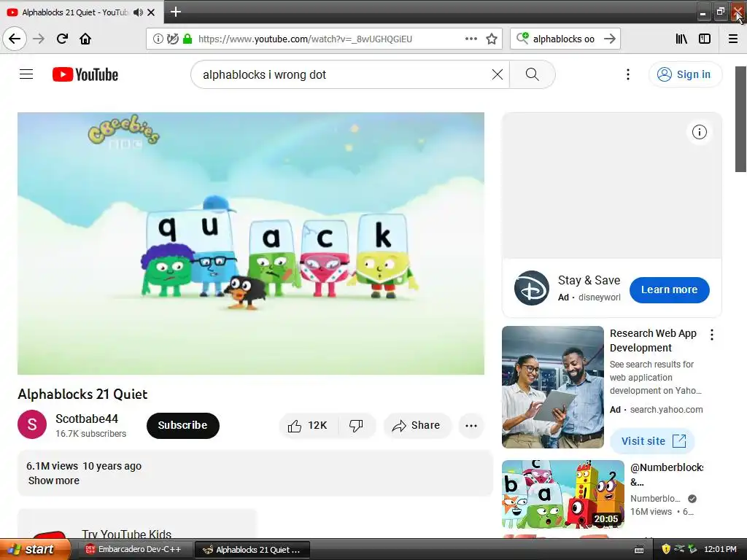Click the search engine magnifier icon
The width and height of the screenshot is (747, 560).
pyautogui.click(x=522, y=38)
